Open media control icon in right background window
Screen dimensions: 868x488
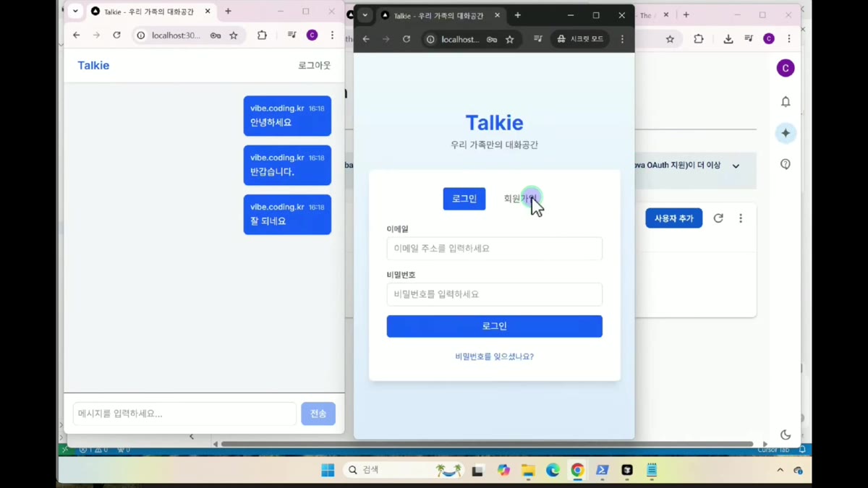749,39
